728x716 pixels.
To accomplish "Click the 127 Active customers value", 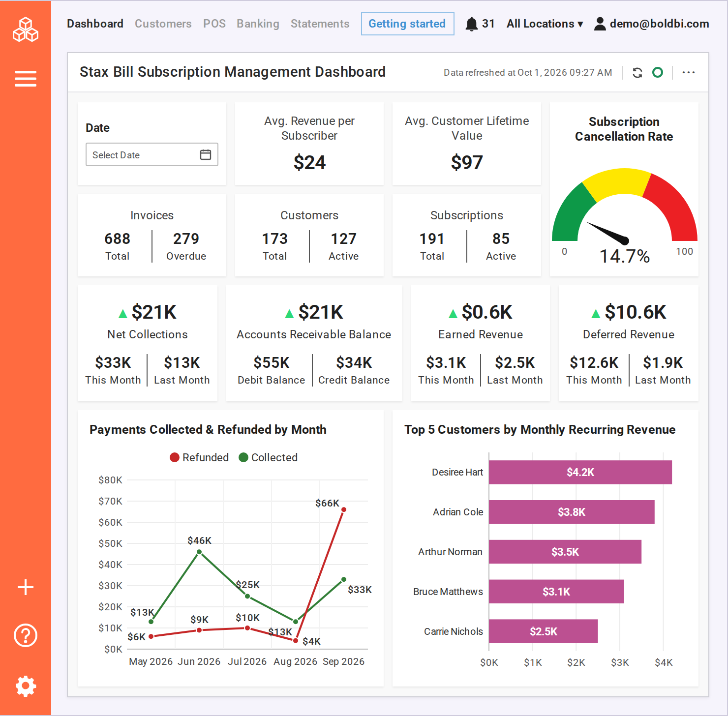I will click(343, 239).
